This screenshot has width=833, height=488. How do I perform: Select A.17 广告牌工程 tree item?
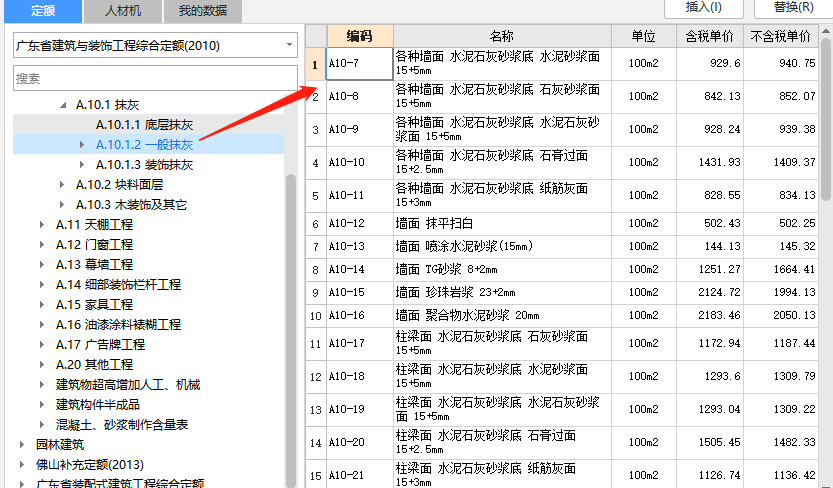click(x=100, y=345)
